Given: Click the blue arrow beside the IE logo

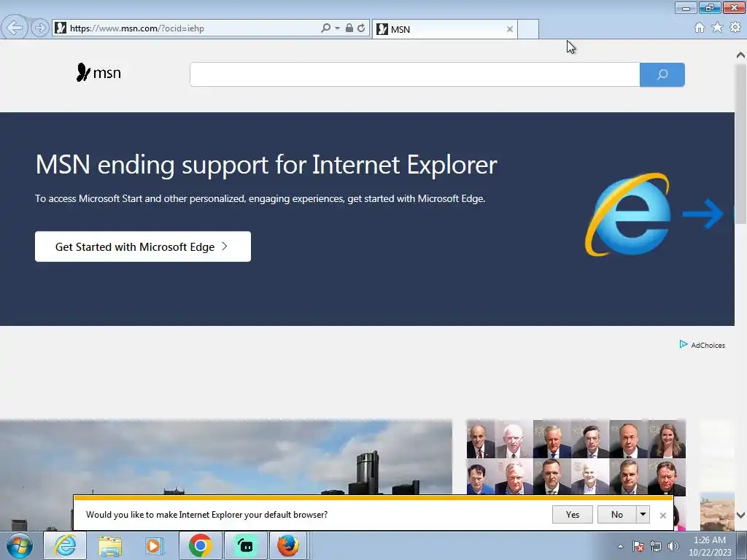Looking at the screenshot, I should (x=703, y=214).
